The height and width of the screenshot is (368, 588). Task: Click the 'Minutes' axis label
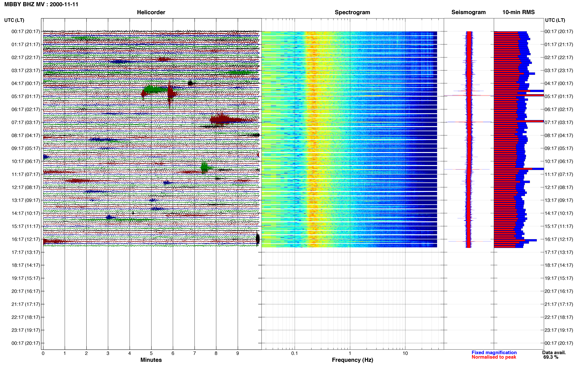coord(151,360)
